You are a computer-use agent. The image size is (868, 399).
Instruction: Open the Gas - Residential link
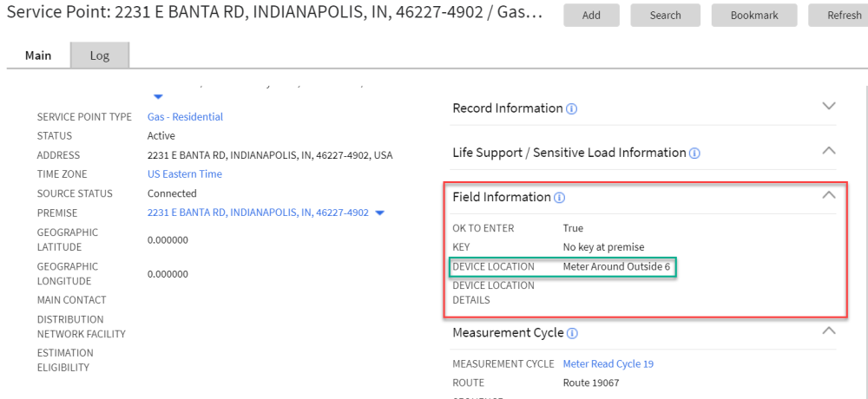(x=185, y=117)
